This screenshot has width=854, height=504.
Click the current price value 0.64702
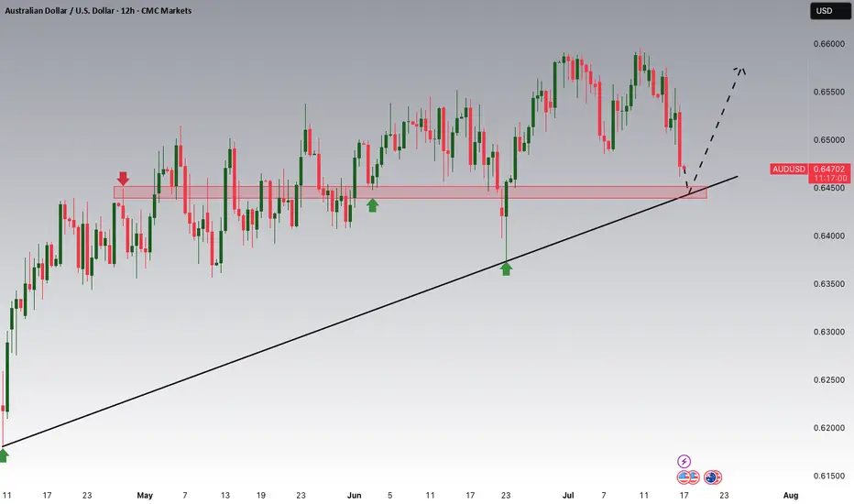[x=829, y=170]
